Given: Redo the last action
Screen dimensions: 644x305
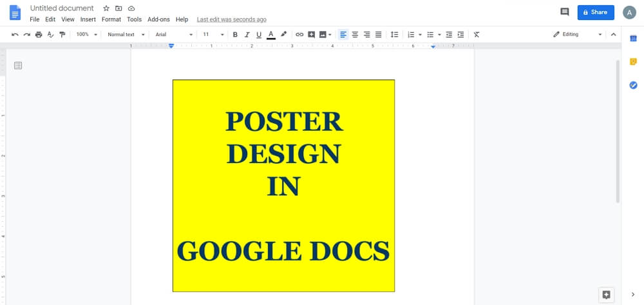Looking at the screenshot, I should (x=26, y=35).
